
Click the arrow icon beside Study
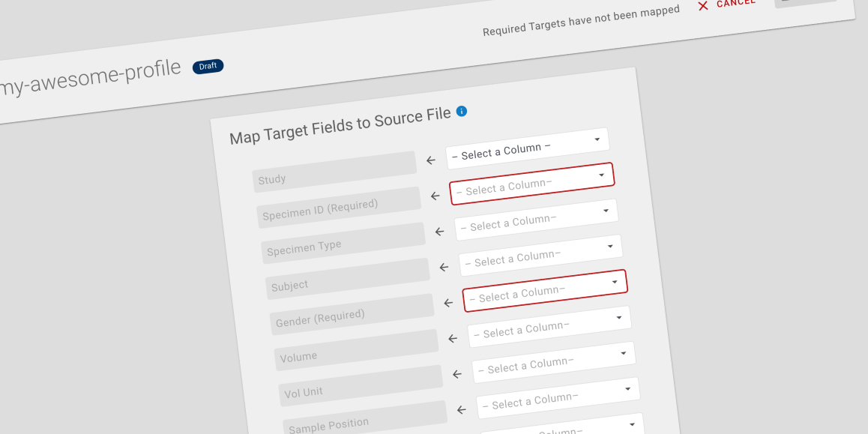431,160
